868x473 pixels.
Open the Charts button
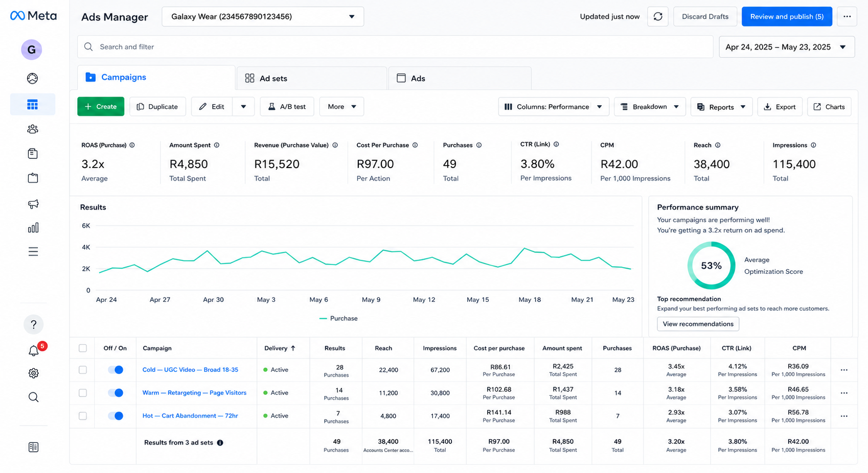click(x=829, y=107)
